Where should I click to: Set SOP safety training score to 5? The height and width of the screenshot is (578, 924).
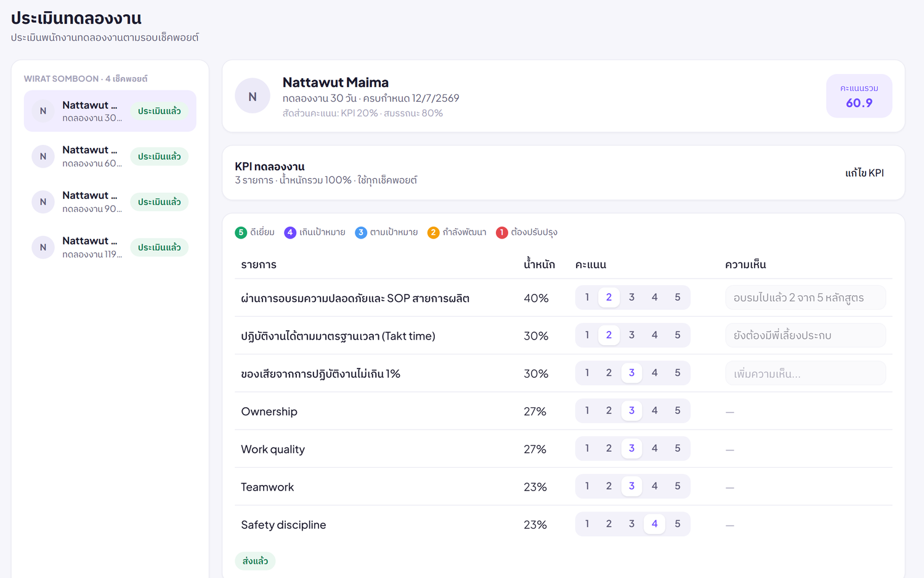click(678, 297)
